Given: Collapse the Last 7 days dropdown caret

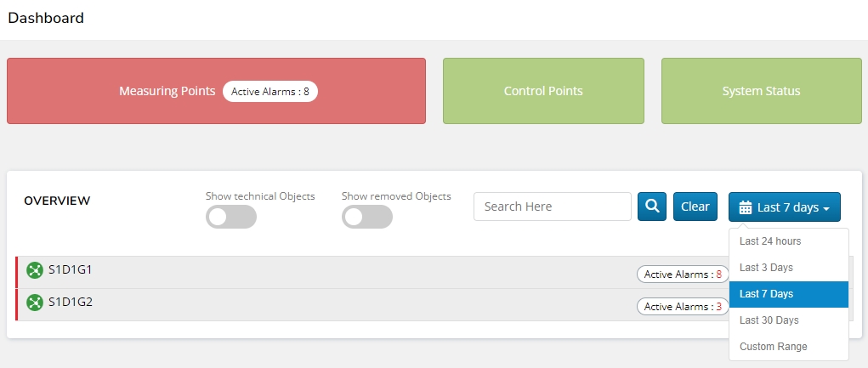Looking at the screenshot, I should [x=826, y=208].
